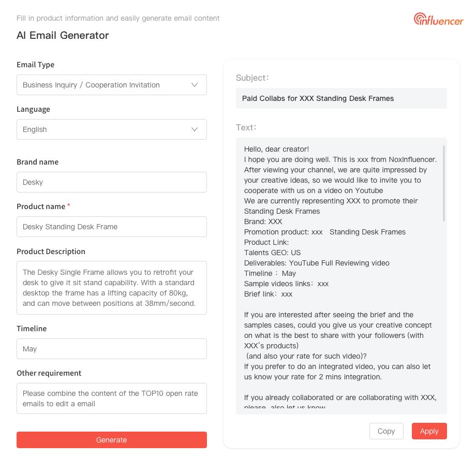The height and width of the screenshot is (473, 476).
Task: Click the Timeline label
Action: pyautogui.click(x=32, y=329)
